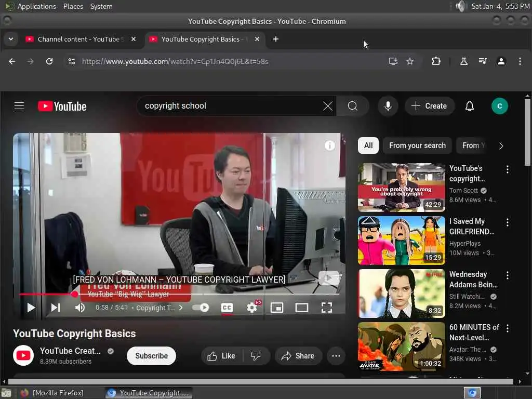
Task: Click the red progress scrubber handle
Action: click(75, 294)
